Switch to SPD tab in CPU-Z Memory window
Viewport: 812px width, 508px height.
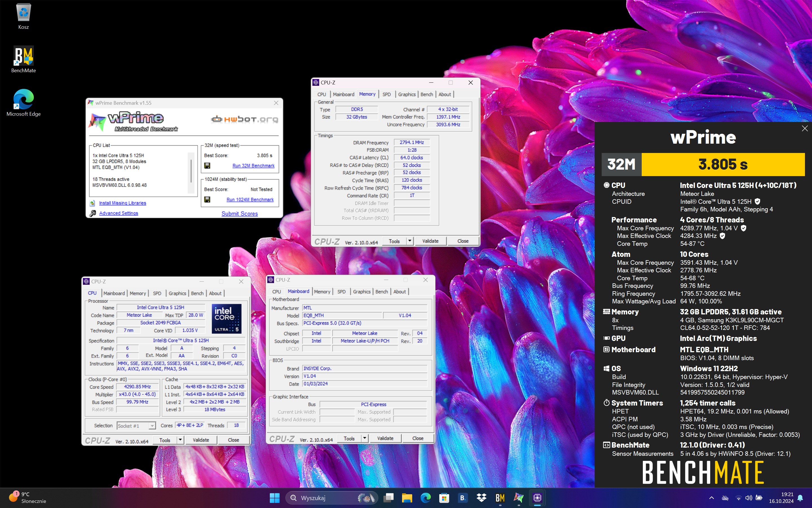tap(387, 95)
